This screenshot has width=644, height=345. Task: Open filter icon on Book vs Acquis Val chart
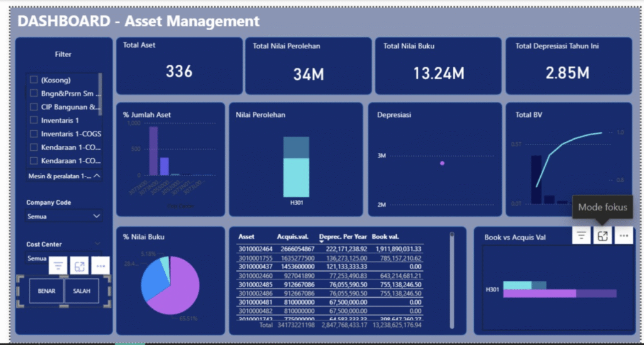pos(582,236)
